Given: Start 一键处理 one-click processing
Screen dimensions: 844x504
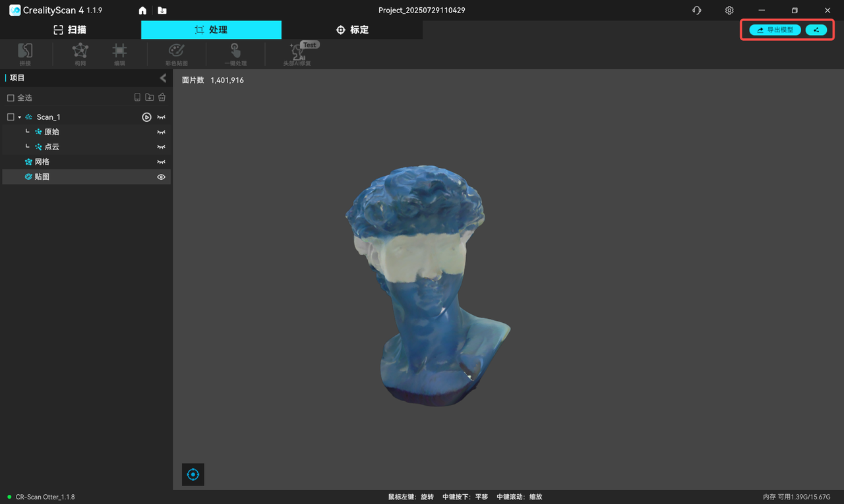Looking at the screenshot, I should pyautogui.click(x=235, y=54).
